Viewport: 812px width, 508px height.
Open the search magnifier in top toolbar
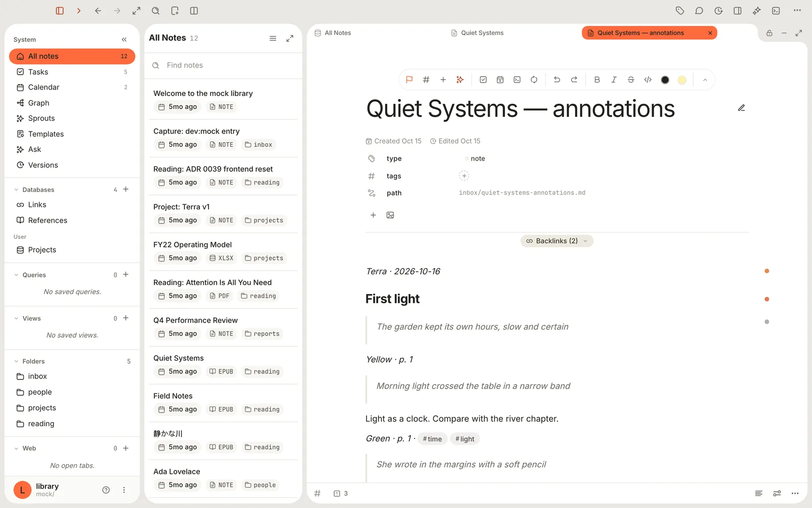point(156,11)
